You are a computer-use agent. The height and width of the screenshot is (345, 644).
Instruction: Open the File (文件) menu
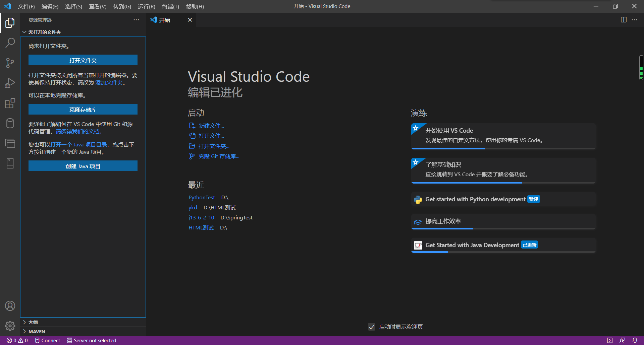tap(26, 6)
